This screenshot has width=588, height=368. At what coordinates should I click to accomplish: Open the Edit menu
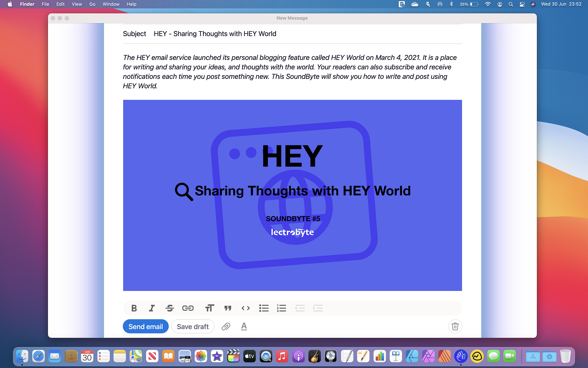point(60,4)
